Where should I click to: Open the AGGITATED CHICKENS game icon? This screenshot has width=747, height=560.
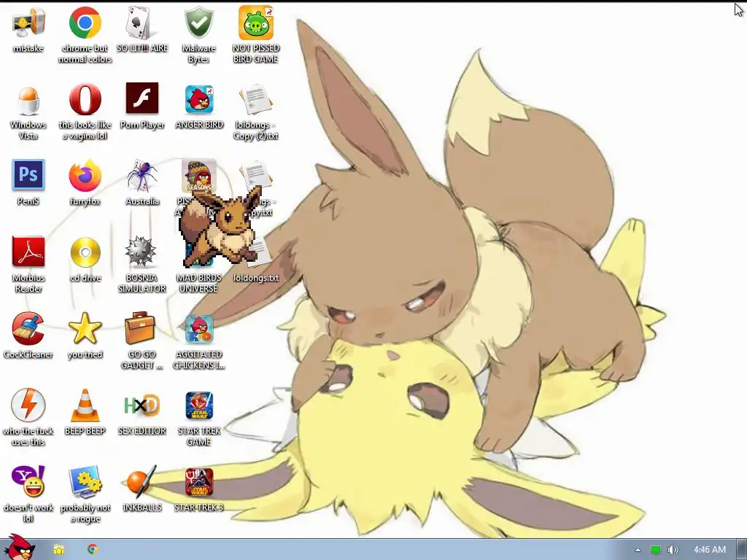pos(199,329)
